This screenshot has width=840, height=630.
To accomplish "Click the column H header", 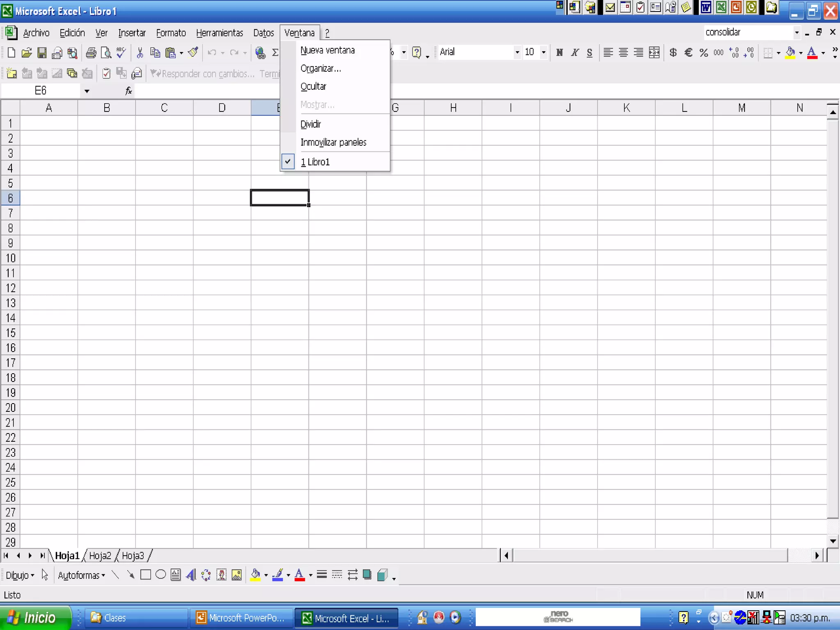I will (453, 108).
